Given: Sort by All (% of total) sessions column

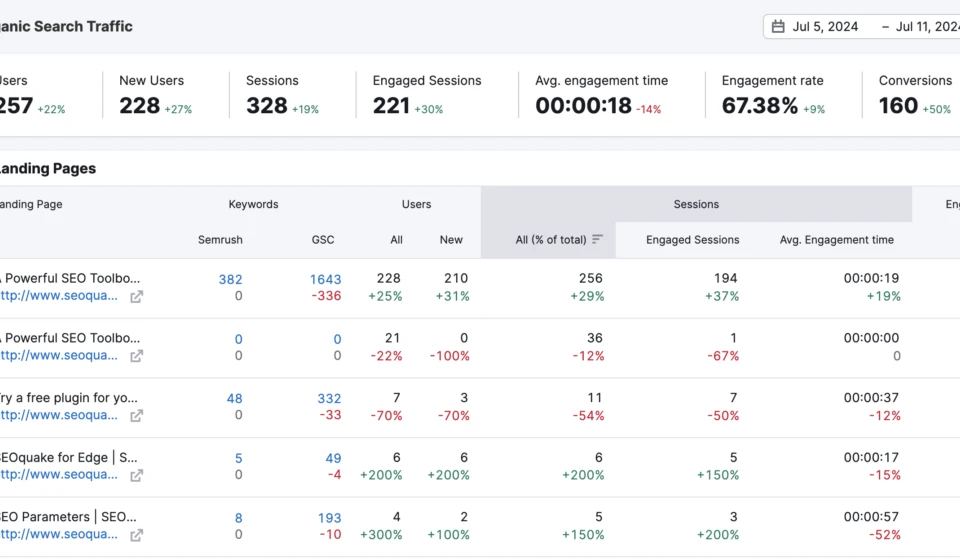Looking at the screenshot, I should pyautogui.click(x=550, y=240).
